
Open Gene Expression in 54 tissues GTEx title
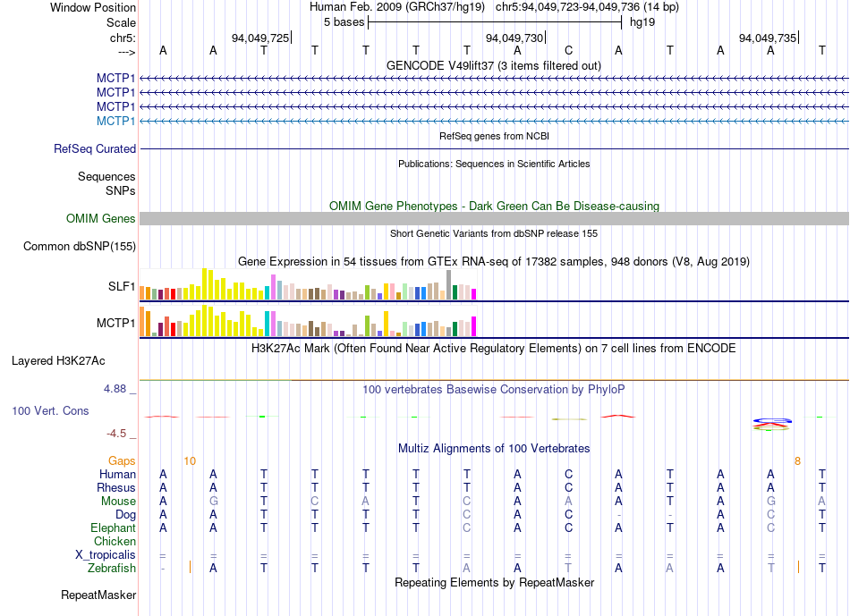pyautogui.click(x=493, y=262)
